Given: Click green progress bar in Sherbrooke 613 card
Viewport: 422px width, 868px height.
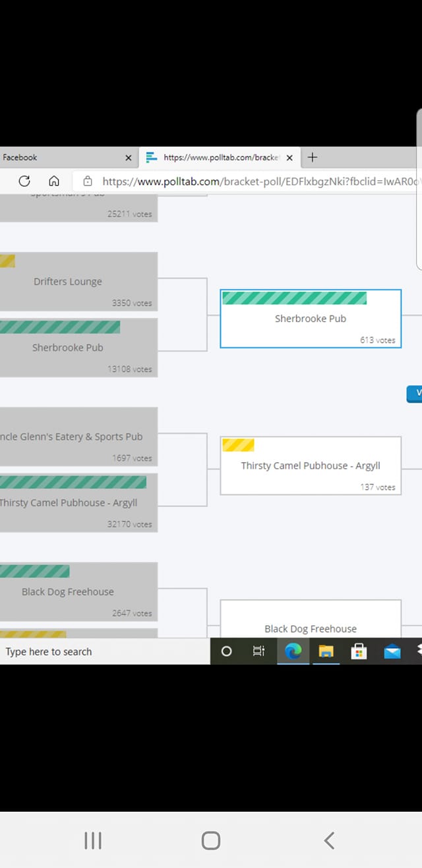Looking at the screenshot, I should click(x=294, y=298).
